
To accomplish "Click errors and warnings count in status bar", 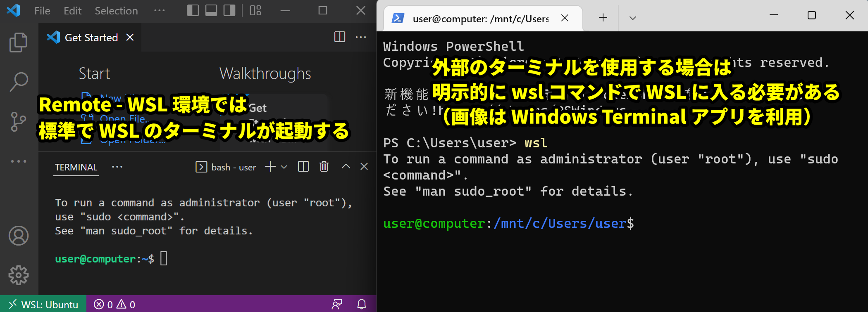I will point(114,305).
